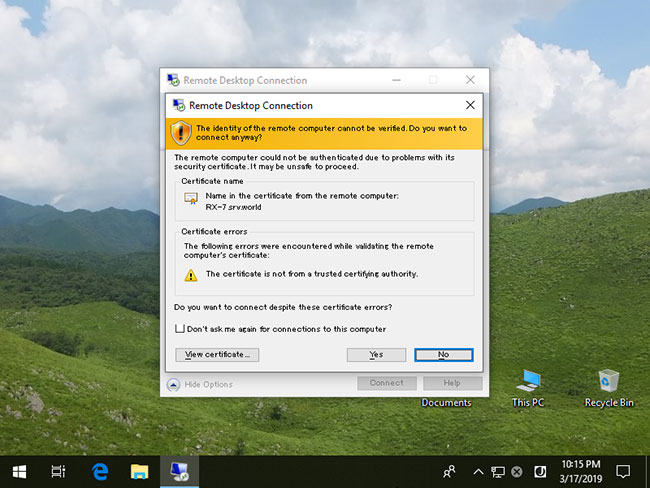Expand the hidden tray icons chevron
Viewport: 650px width, 488px height.
click(478, 471)
